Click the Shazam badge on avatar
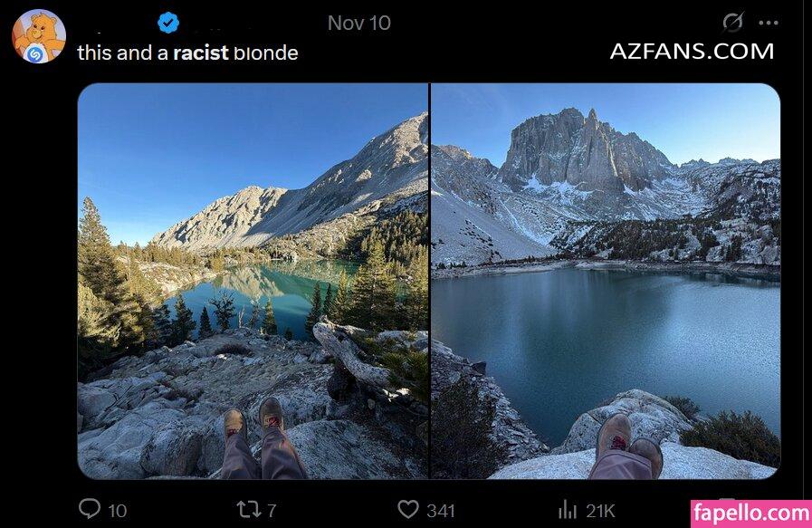812x528 pixels. [x=34, y=53]
